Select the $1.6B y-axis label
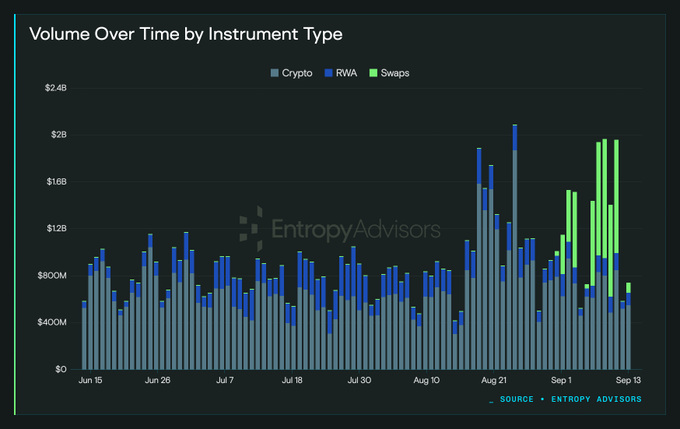Viewport: 680px width, 429px height. pyautogui.click(x=57, y=182)
